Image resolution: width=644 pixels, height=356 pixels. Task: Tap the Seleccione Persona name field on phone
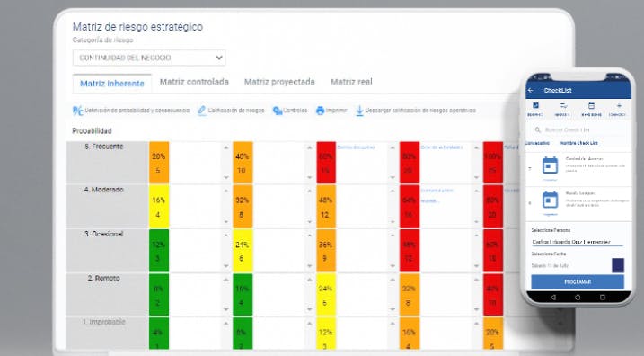pyautogui.click(x=578, y=242)
